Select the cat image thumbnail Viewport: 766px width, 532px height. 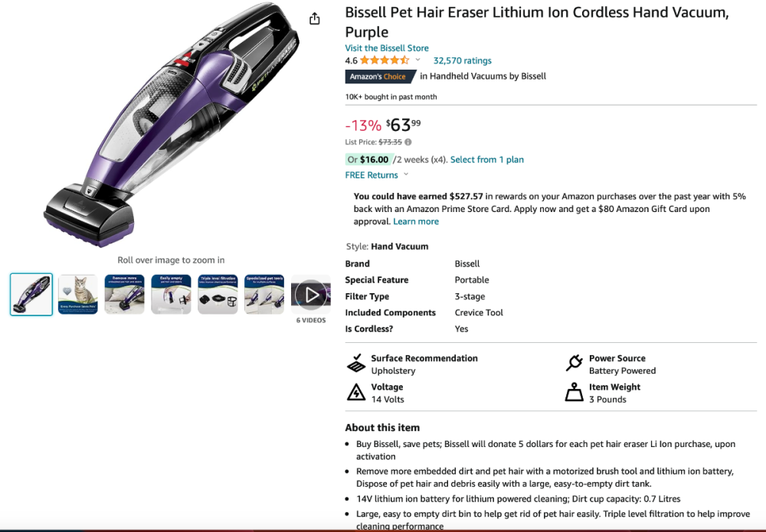[x=77, y=293]
